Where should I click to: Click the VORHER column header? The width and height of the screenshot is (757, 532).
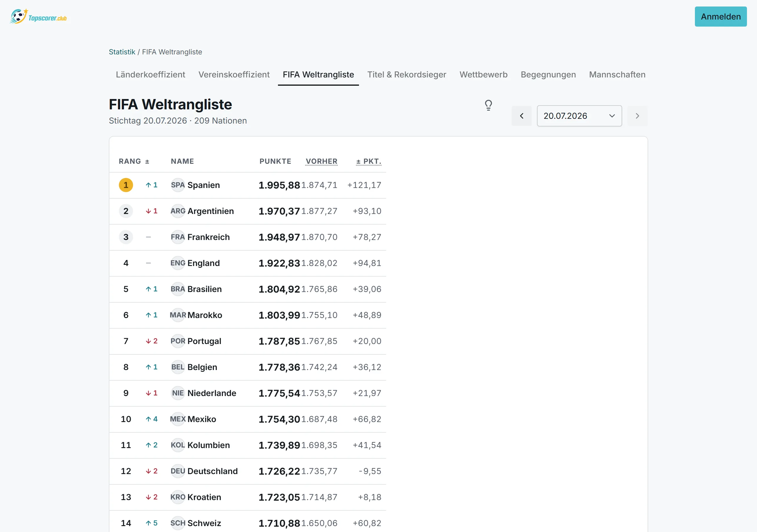coord(321,161)
